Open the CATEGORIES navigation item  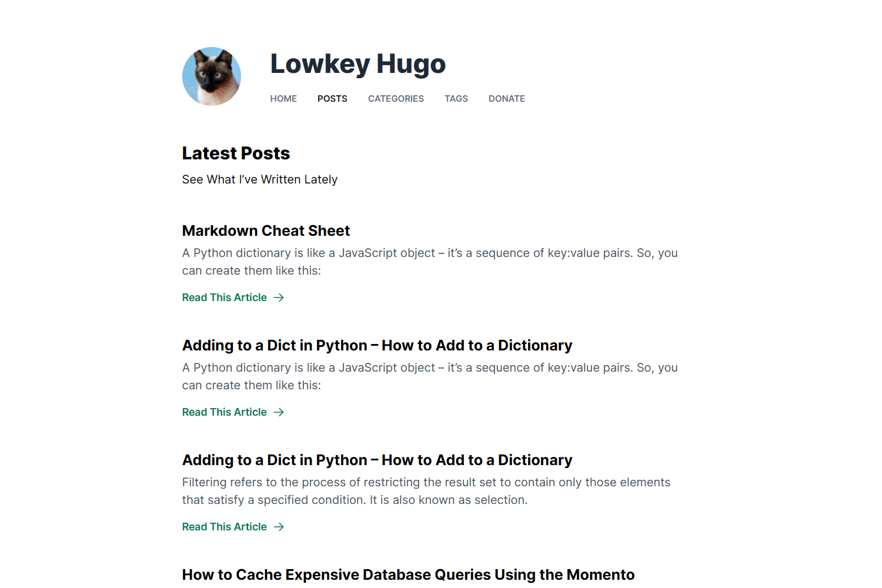point(396,98)
